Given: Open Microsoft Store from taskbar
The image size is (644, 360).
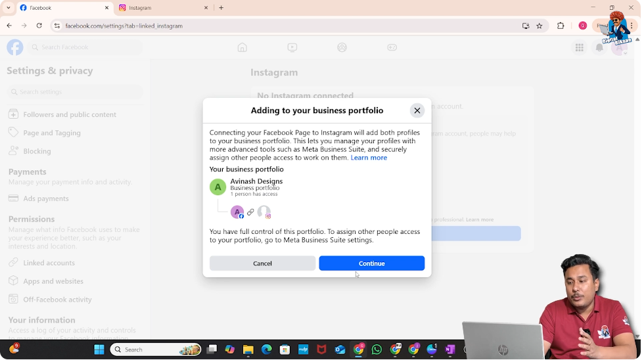Looking at the screenshot, I should pyautogui.click(x=285, y=349).
